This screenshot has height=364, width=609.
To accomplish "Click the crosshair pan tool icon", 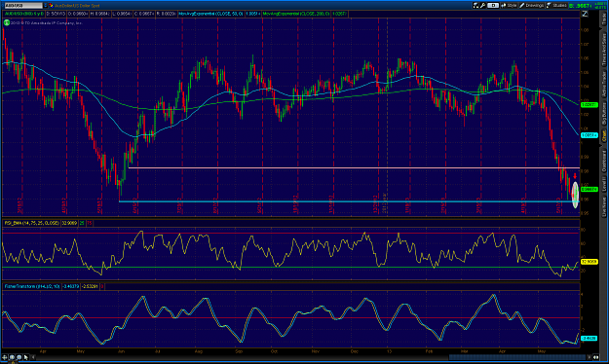I will point(4,357).
